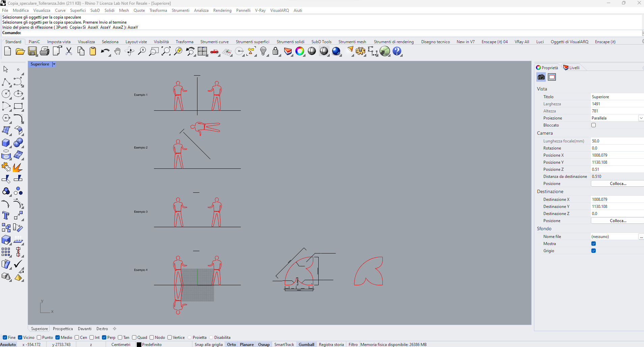644x347 pixels.
Task: Click the black Predefinito layer color swatch
Action: (x=139, y=345)
